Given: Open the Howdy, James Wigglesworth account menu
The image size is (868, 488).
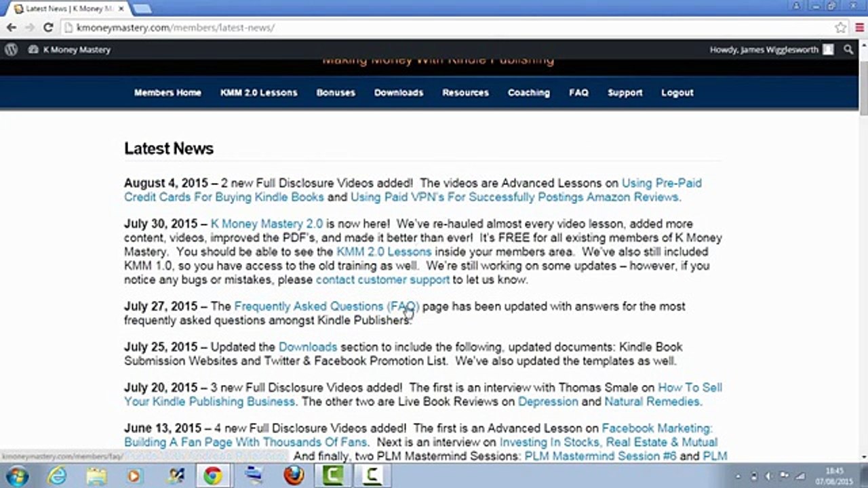Looking at the screenshot, I should tap(772, 49).
